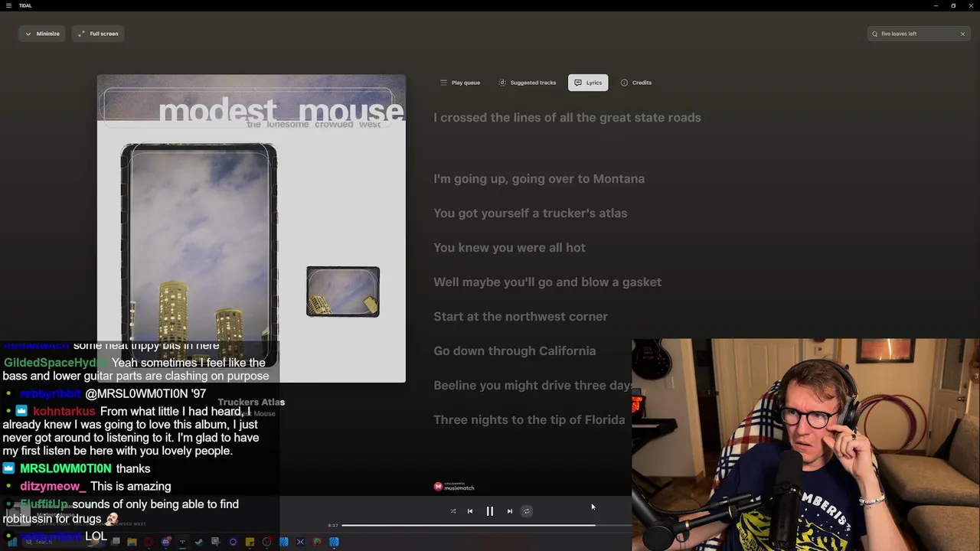The width and height of the screenshot is (980, 551).
Task: Jump to lyric 'Go down through California'
Action: [x=514, y=351]
